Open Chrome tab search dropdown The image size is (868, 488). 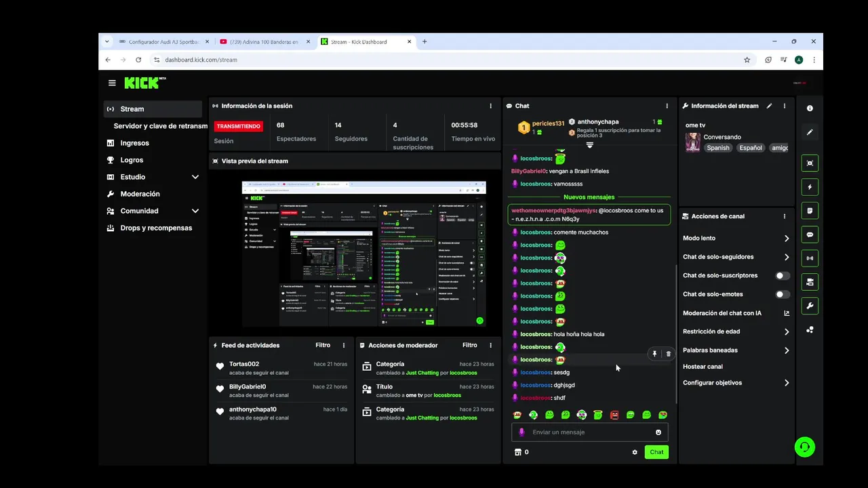pos(107,41)
